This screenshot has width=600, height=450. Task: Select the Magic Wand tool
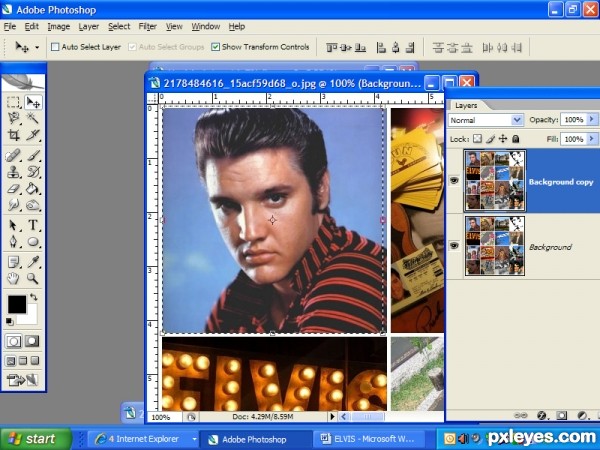tap(33, 118)
